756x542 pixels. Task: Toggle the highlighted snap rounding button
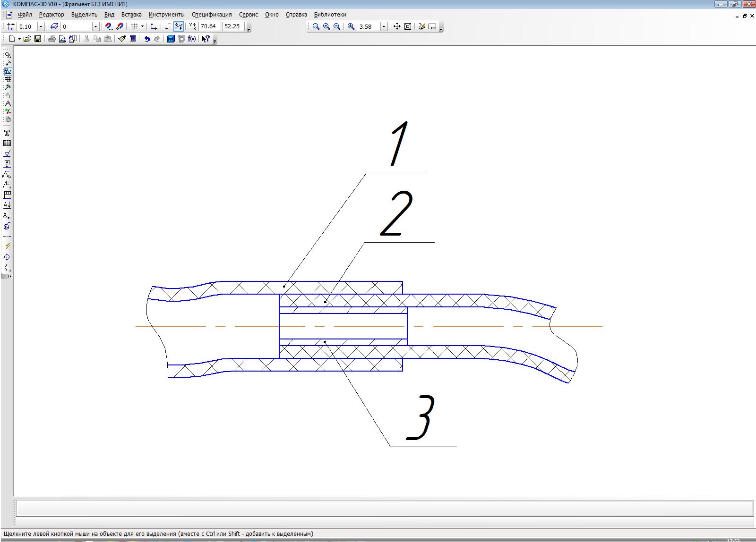tap(179, 26)
